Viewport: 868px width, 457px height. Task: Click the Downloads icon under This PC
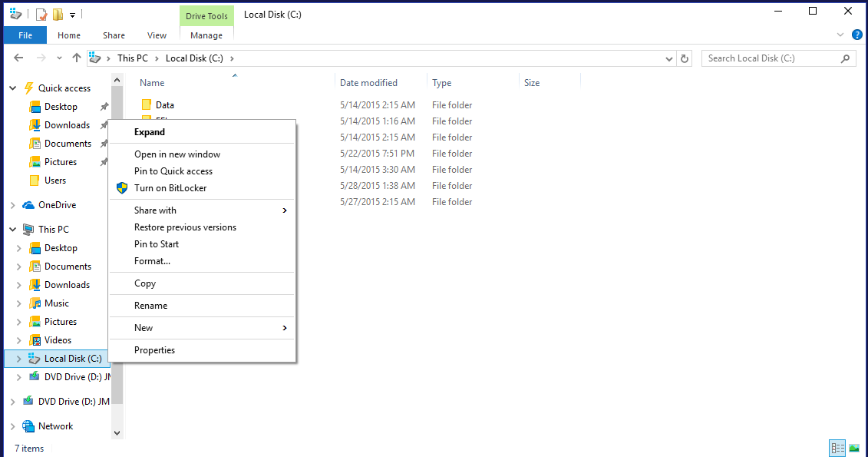pyautogui.click(x=35, y=285)
